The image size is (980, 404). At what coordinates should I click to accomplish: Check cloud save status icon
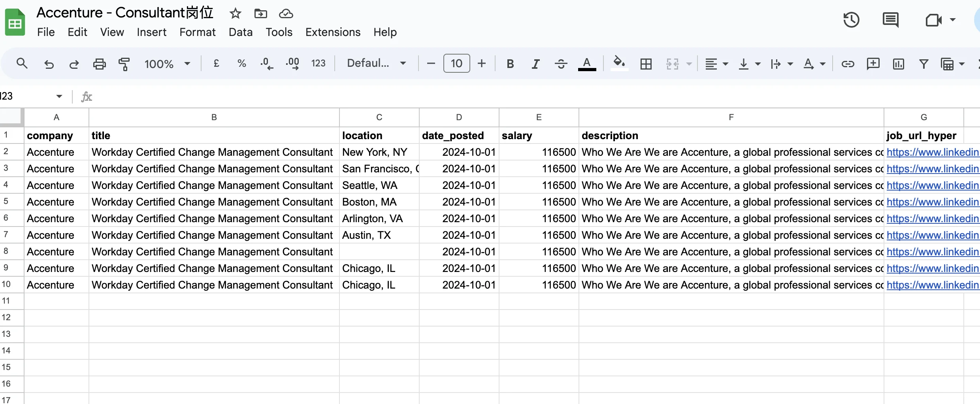tap(286, 13)
